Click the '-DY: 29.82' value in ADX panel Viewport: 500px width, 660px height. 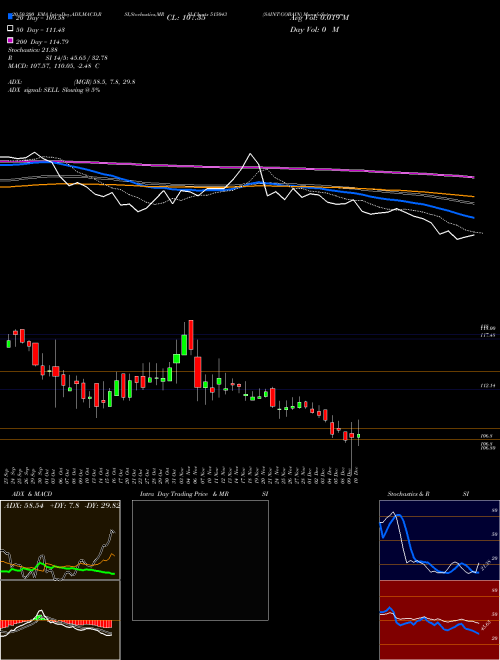coord(102,505)
